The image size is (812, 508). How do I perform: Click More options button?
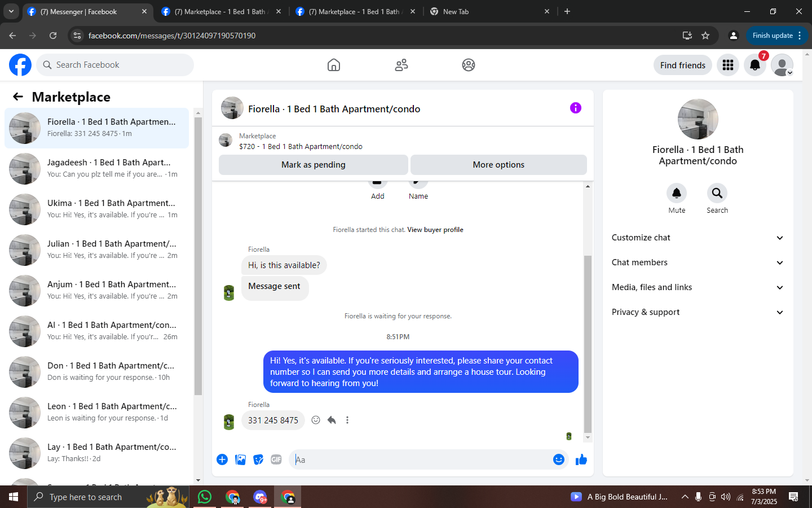(x=498, y=165)
